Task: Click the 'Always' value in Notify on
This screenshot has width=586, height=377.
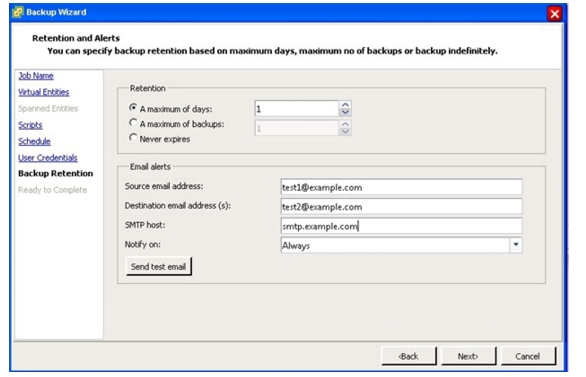Action: [x=296, y=246]
